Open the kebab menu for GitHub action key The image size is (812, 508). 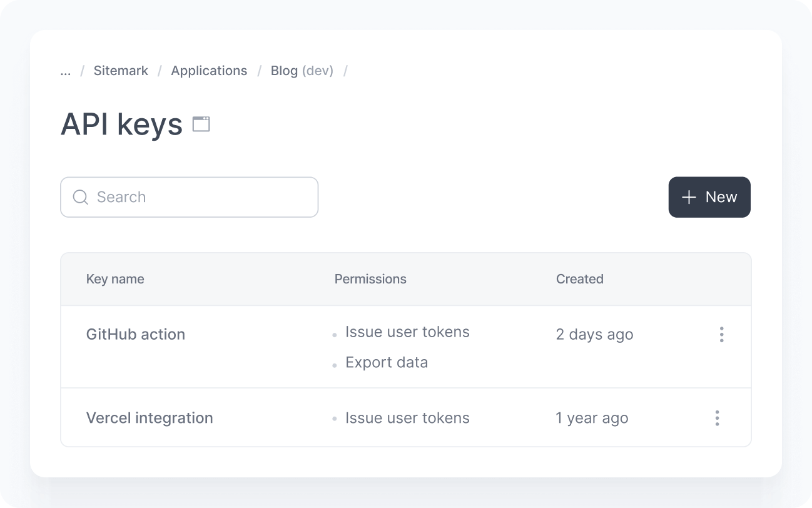721,334
